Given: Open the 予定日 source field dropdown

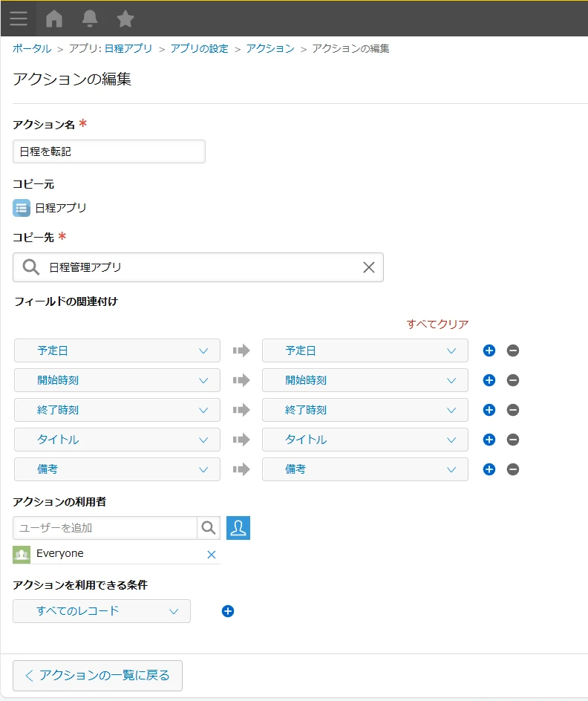Looking at the screenshot, I should [x=117, y=350].
